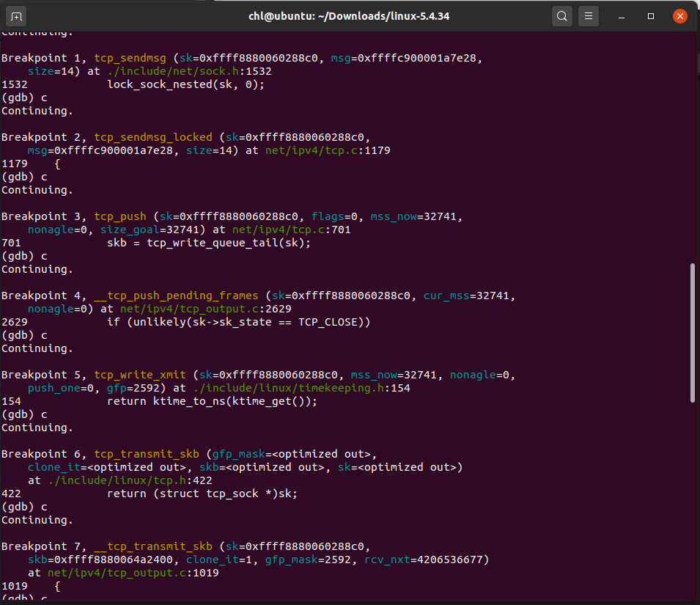Click the flags=0 argument in tcp_push
The width and height of the screenshot is (700, 605).
click(334, 216)
